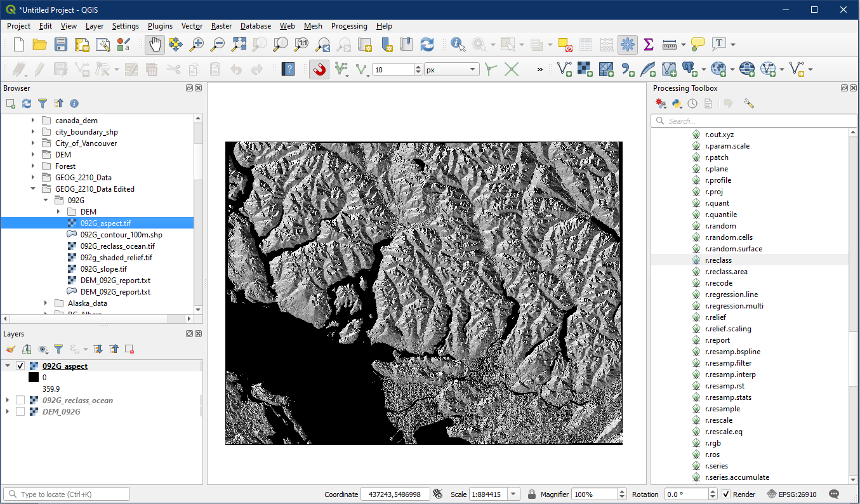This screenshot has height=504, width=860.
Task: Toggle the Render checkbox in status bar
Action: tap(726, 494)
